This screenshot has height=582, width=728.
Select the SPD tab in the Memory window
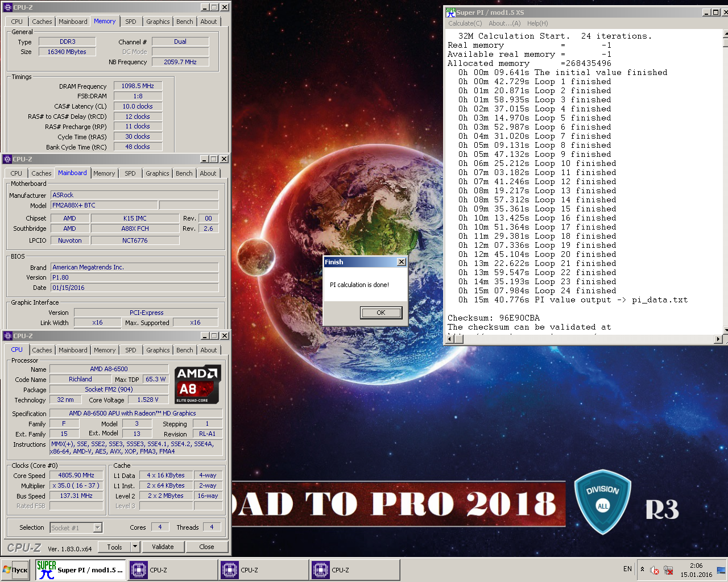tap(131, 22)
